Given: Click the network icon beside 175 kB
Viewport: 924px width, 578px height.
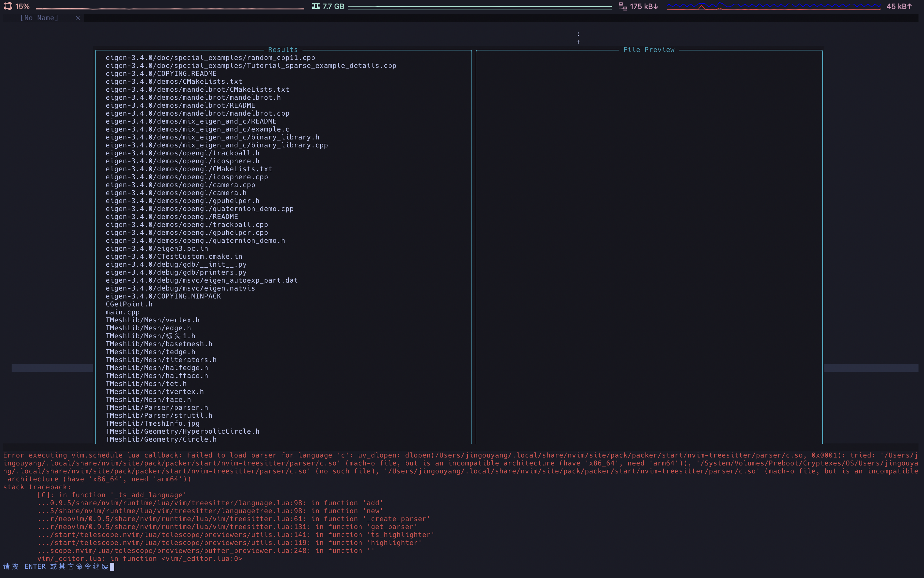Looking at the screenshot, I should point(623,6).
